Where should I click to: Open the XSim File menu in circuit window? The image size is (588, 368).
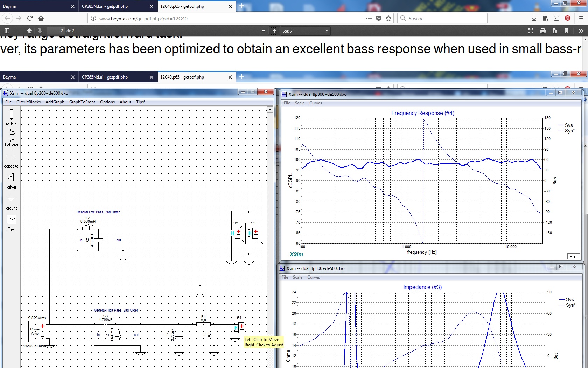(x=8, y=102)
